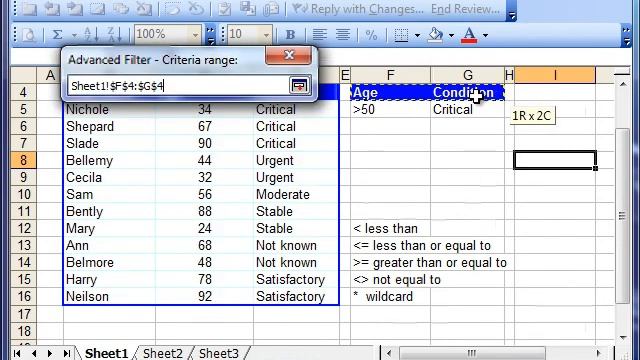Open Formatting toolbar options at far right

click(626, 36)
